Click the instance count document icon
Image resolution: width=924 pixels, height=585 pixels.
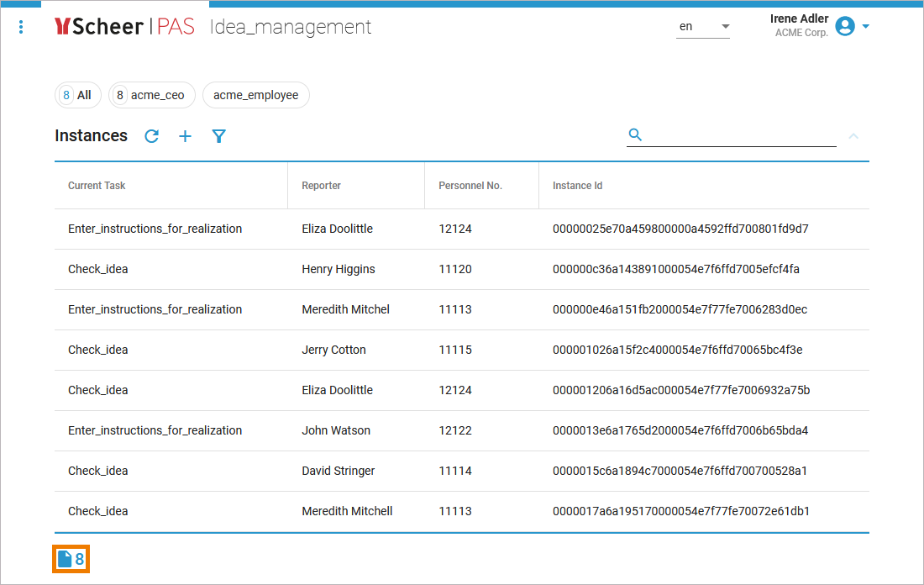(x=65, y=559)
